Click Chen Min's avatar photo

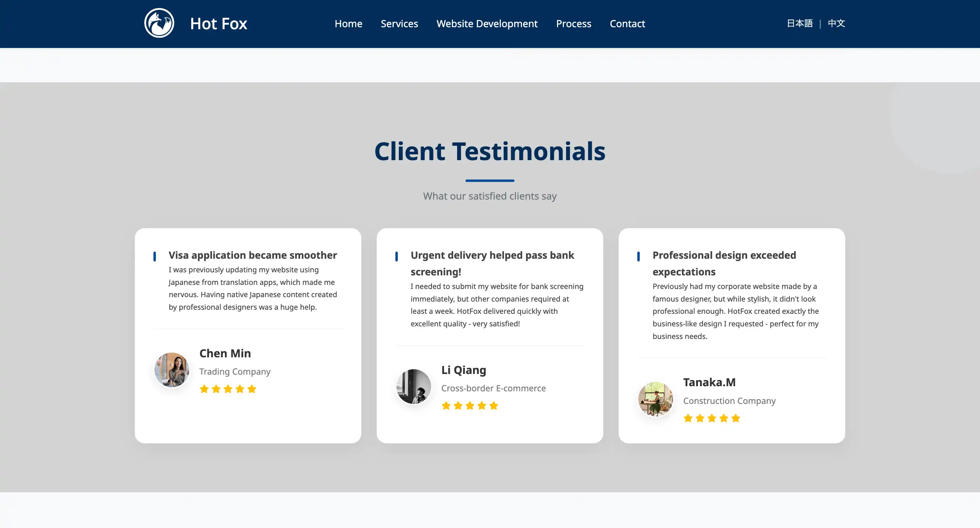click(171, 370)
